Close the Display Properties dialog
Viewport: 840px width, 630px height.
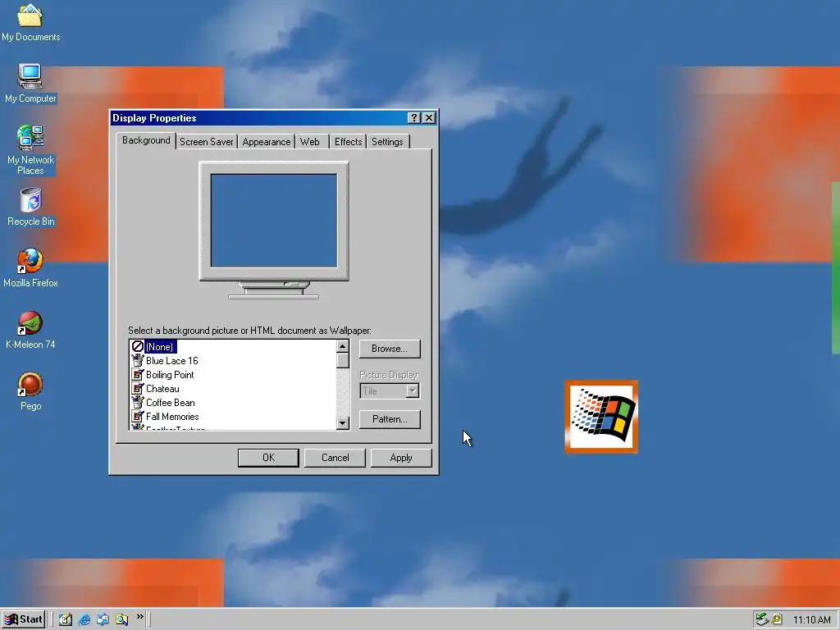coord(428,118)
